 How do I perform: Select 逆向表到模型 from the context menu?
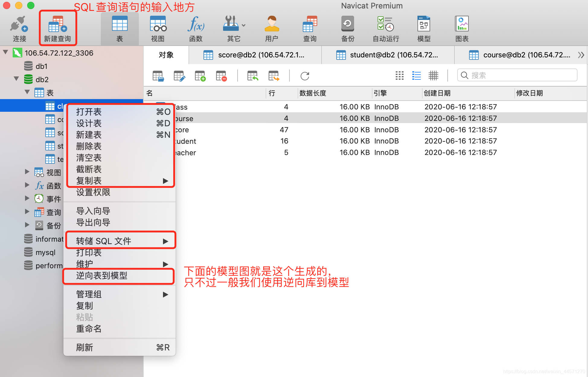[101, 275]
